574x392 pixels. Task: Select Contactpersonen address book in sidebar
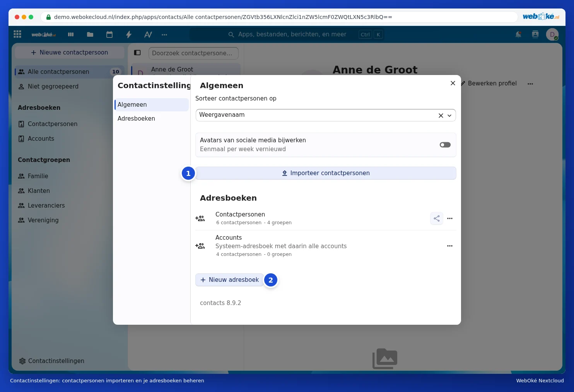[69, 124]
